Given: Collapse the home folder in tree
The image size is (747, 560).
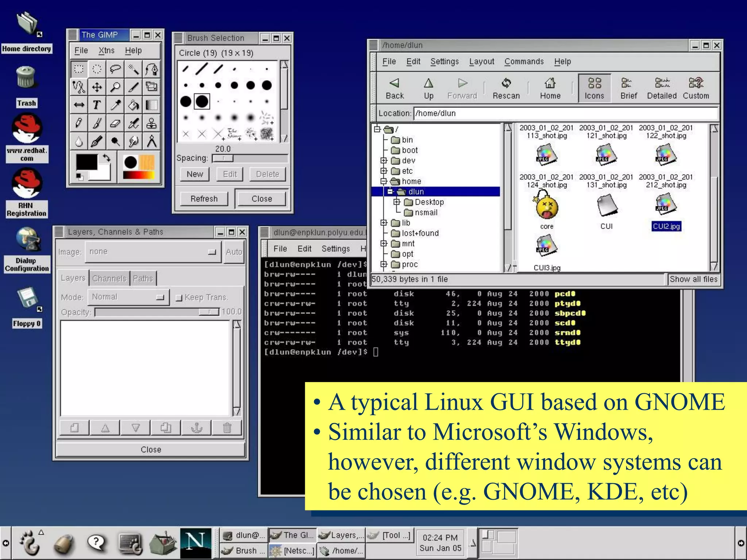Looking at the screenshot, I should pos(383,181).
